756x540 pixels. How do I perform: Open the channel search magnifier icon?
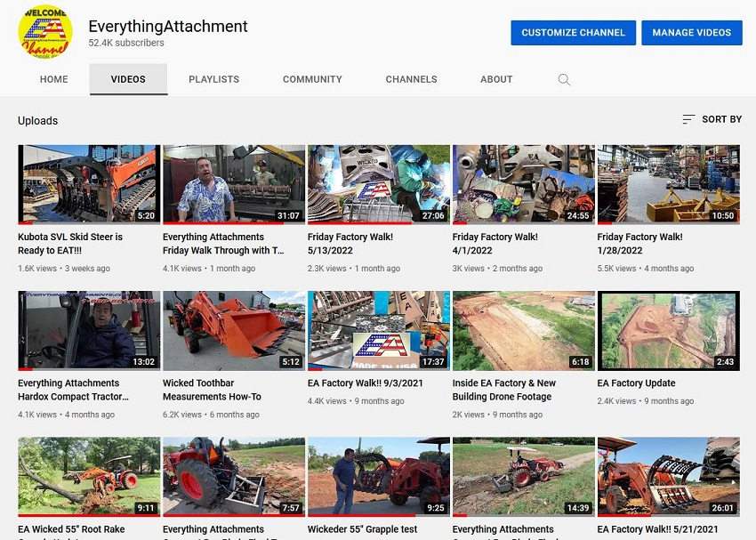click(564, 79)
